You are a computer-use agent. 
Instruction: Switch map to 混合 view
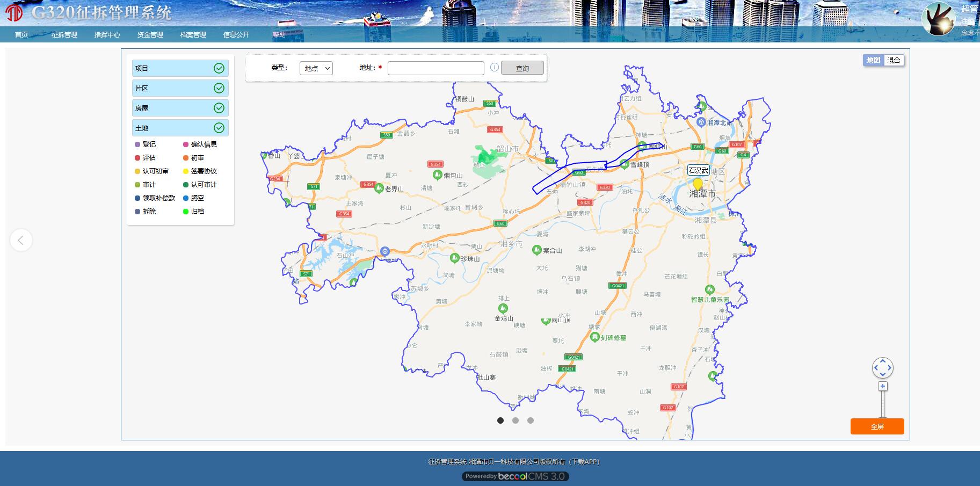894,60
